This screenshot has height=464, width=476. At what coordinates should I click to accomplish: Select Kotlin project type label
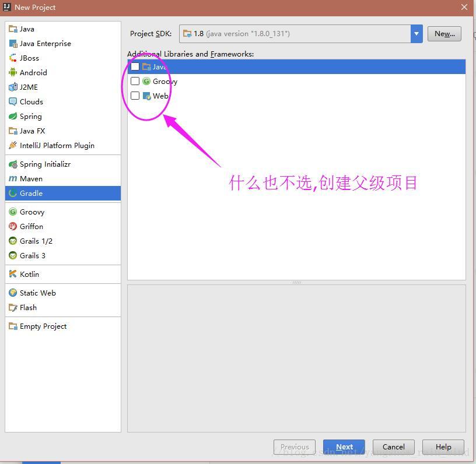point(29,274)
